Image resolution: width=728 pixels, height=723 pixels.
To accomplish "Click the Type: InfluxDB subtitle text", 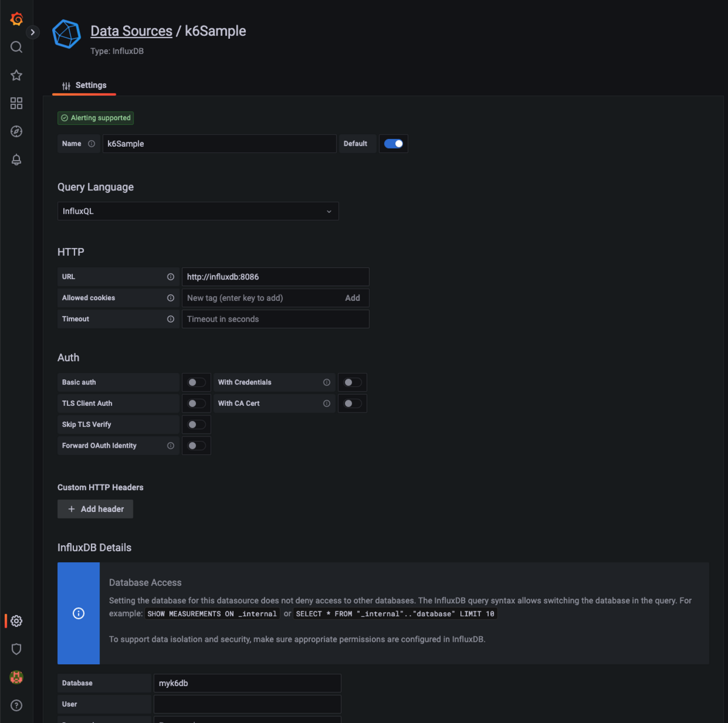I will point(117,51).
